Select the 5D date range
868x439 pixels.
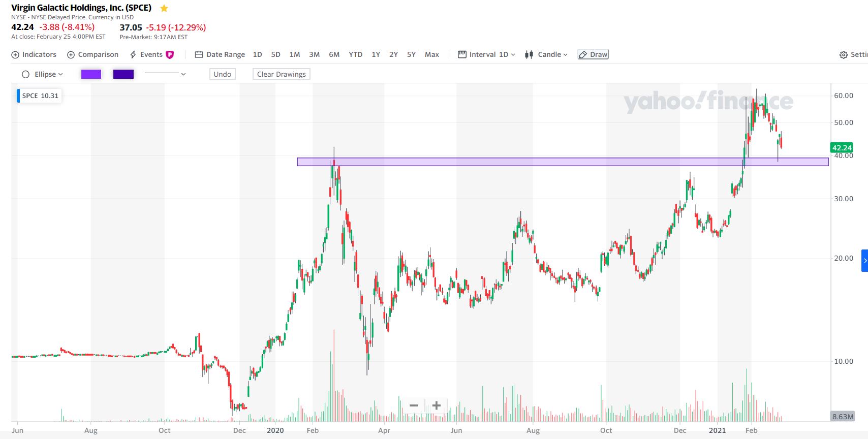click(x=275, y=54)
